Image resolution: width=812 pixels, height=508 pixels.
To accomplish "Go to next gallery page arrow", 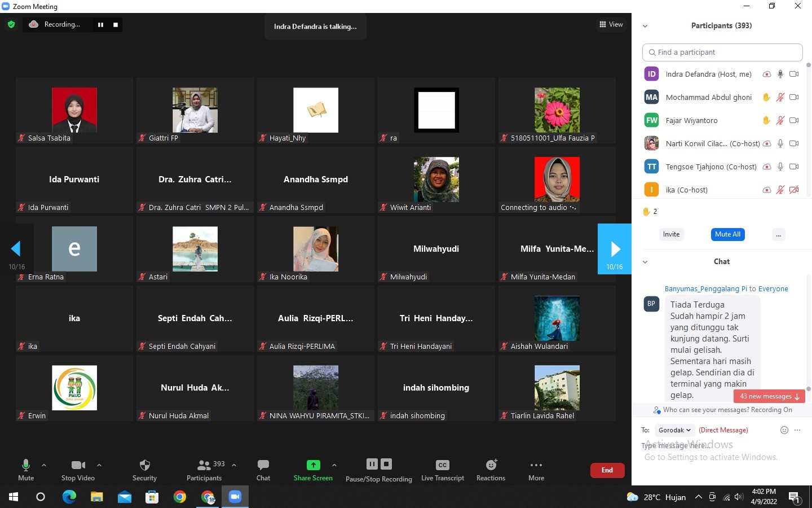I will point(615,249).
